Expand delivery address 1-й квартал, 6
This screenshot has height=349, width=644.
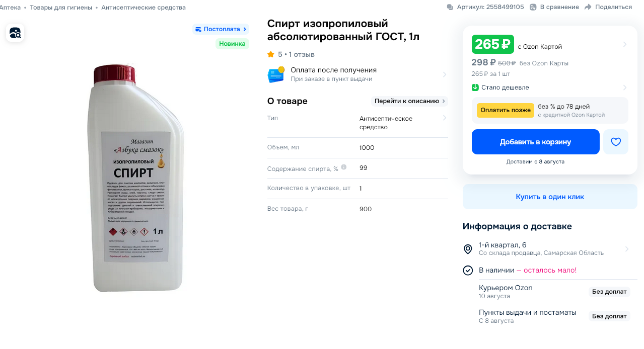[627, 249]
